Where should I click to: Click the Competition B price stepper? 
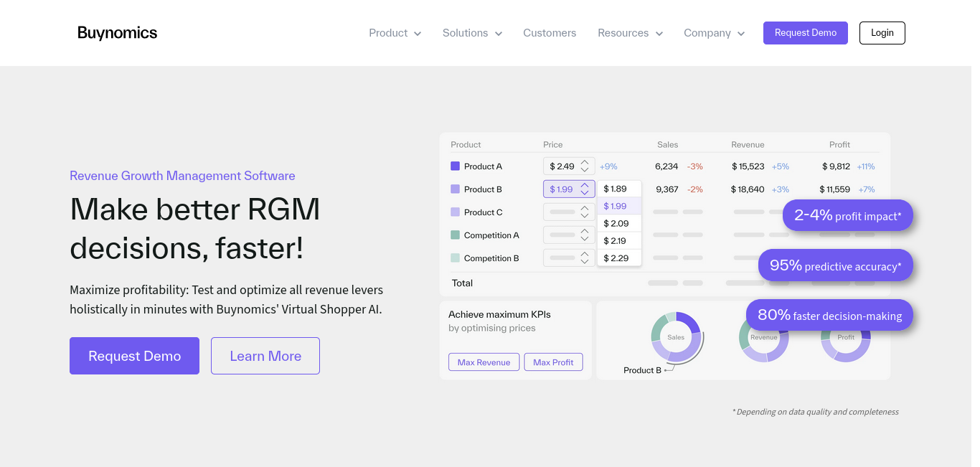click(x=585, y=258)
